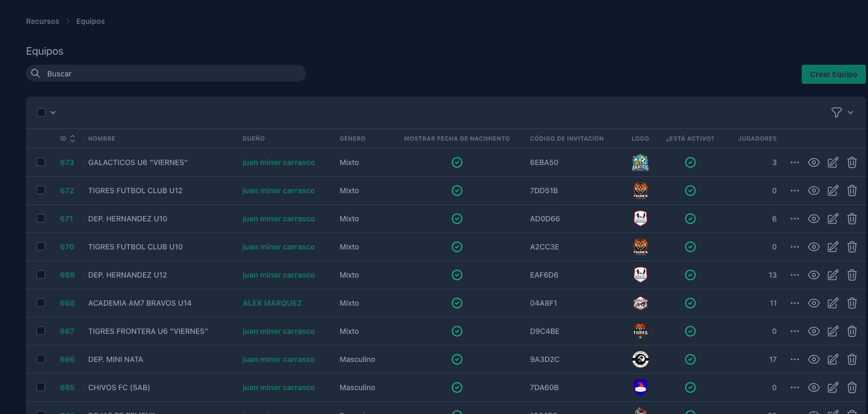Select row checkbox for team 665
This screenshot has height=414, width=868.
41,387
